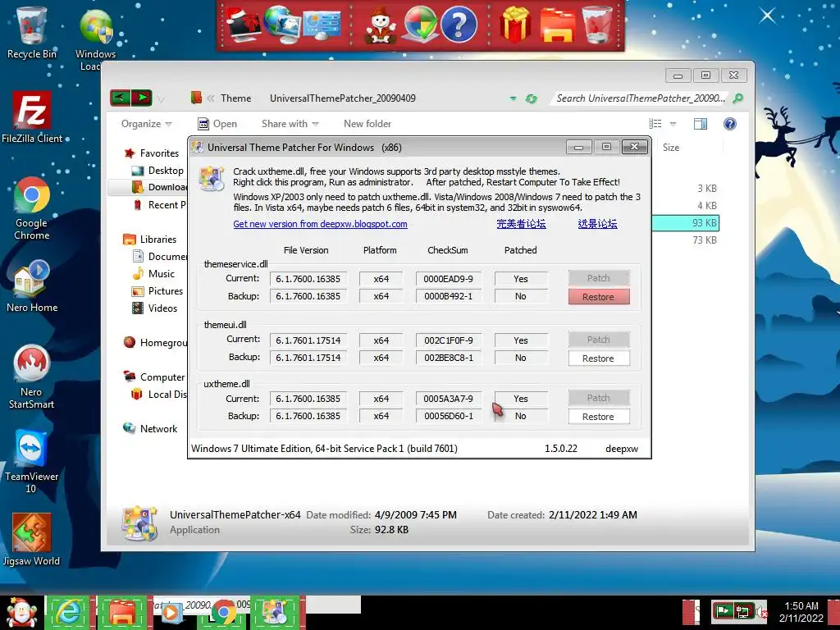Image resolution: width=840 pixels, height=630 pixels.
Task: Click the themeui.dll Patch button
Action: 598,340
